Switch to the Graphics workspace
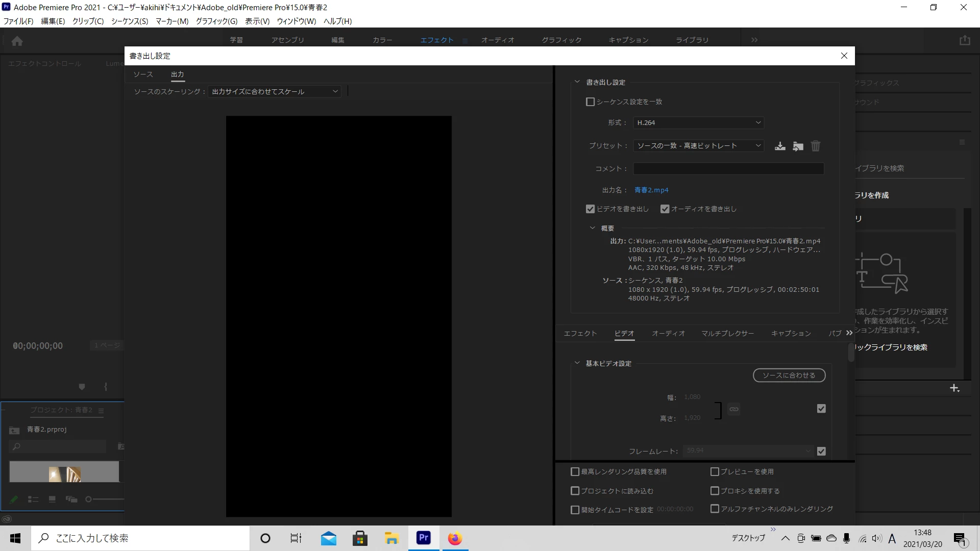980x551 pixels. [x=561, y=40]
